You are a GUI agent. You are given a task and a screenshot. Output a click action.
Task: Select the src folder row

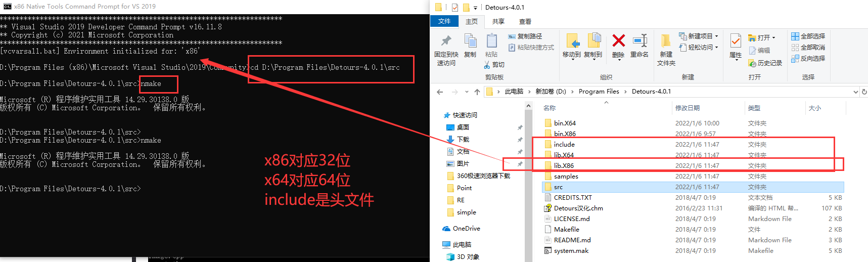(x=693, y=187)
